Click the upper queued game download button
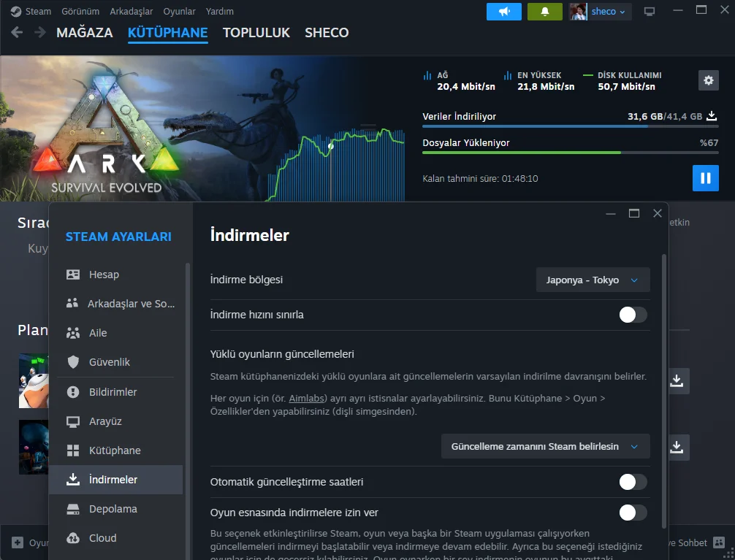This screenshot has height=560, width=735. pos(677,380)
